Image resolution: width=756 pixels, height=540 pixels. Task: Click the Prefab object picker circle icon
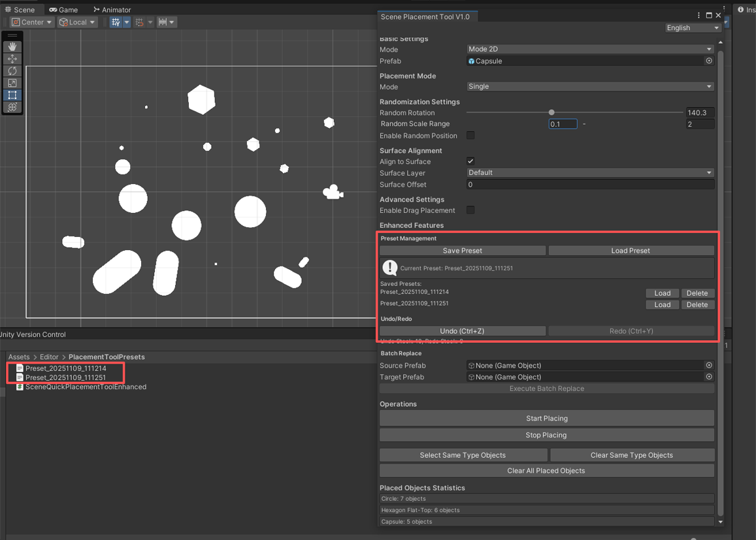click(x=709, y=61)
